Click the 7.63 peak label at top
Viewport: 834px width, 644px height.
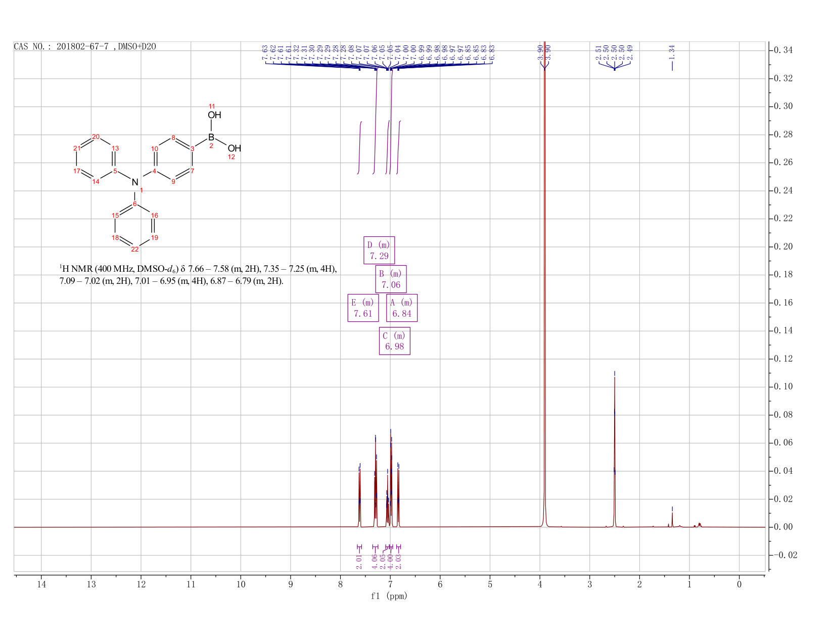click(265, 52)
